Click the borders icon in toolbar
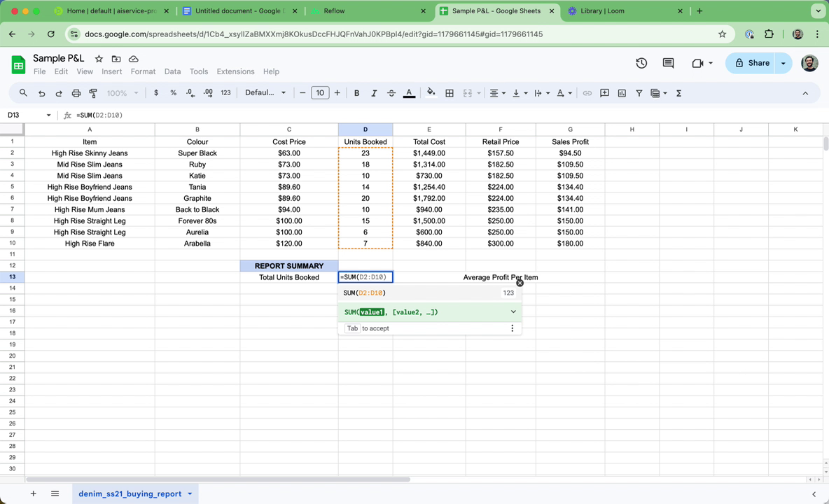829x504 pixels. point(450,93)
